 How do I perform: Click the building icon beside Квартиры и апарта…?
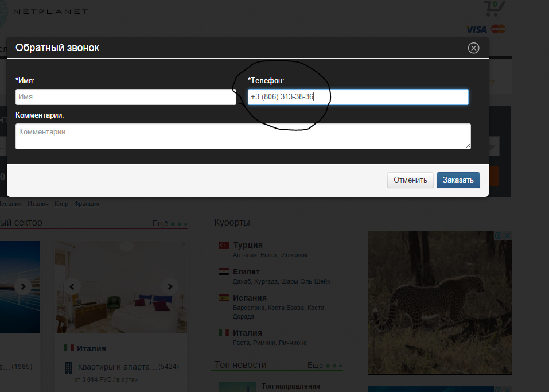pos(68,367)
